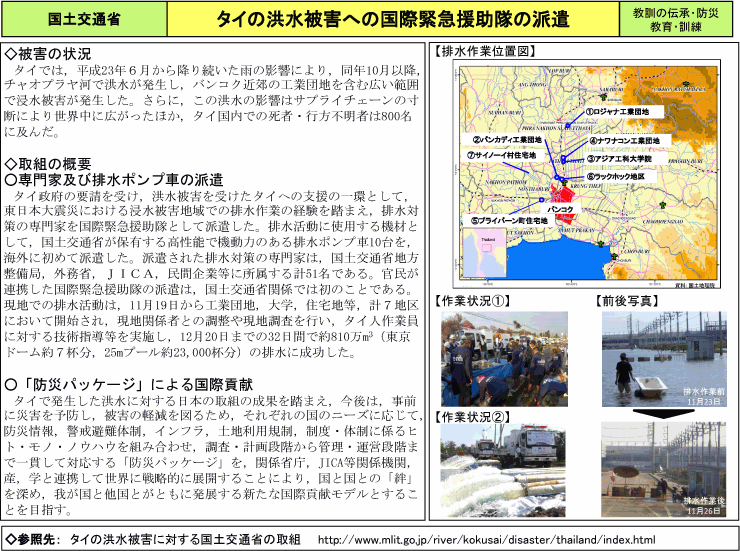Click the 11月23日 date on before photo

tap(704, 401)
